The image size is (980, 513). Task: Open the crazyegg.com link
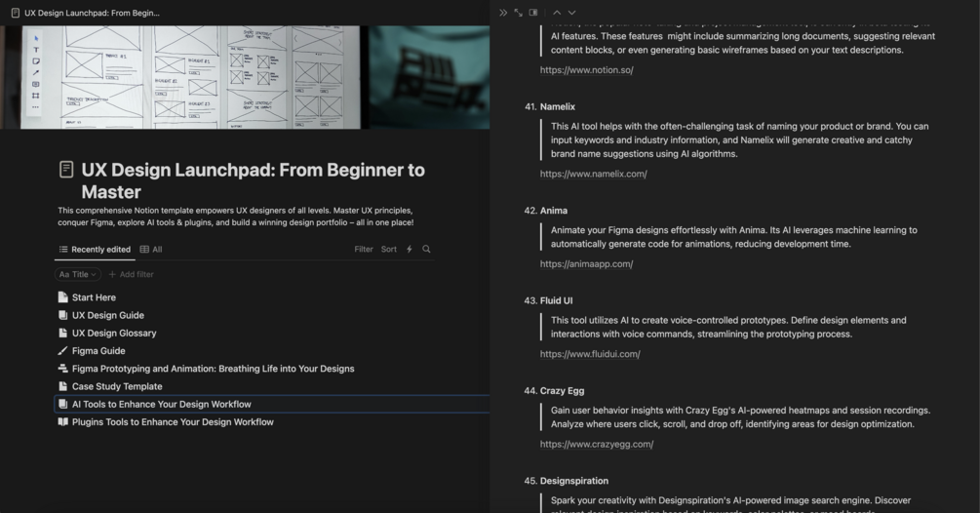click(x=597, y=445)
